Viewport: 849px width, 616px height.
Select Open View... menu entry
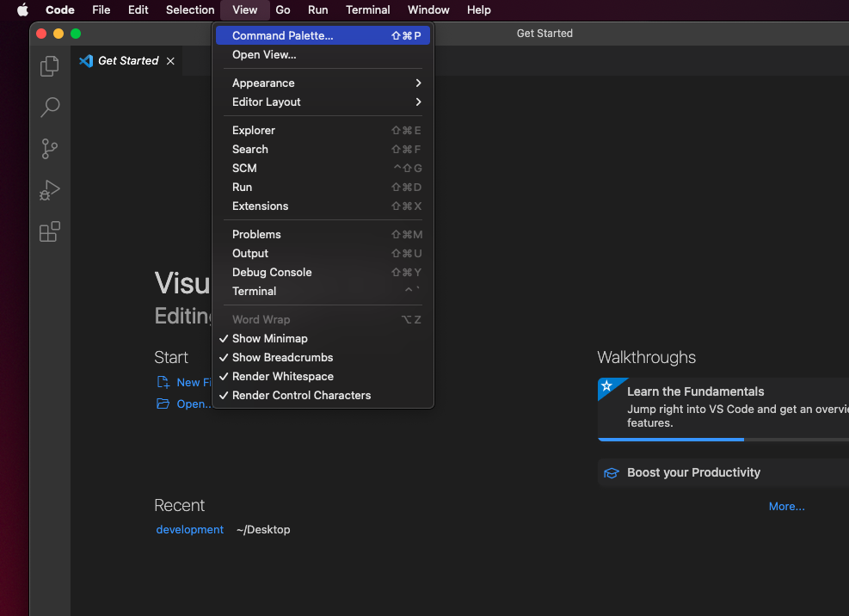point(323,55)
